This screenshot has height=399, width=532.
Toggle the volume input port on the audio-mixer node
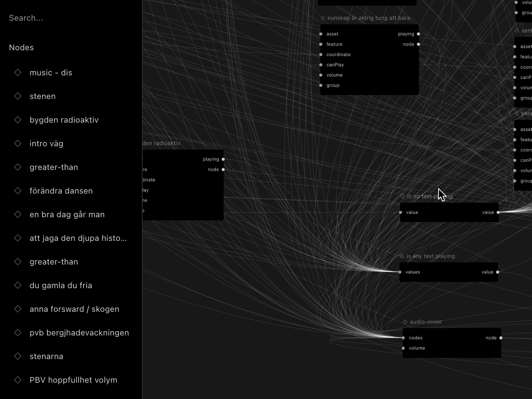[404, 348]
